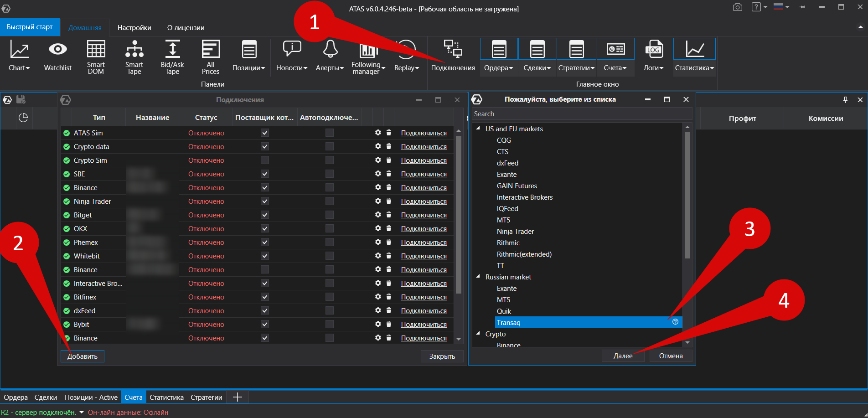The height and width of the screenshot is (418, 868).
Task: Open settings gear for ATAS Sim connection
Action: [x=378, y=133]
